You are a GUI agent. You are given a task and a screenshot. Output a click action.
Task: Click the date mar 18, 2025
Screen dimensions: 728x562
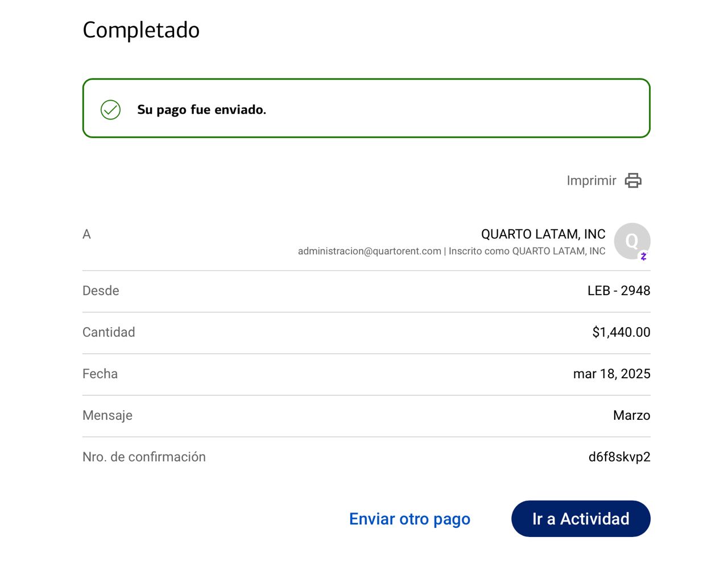pyautogui.click(x=611, y=374)
